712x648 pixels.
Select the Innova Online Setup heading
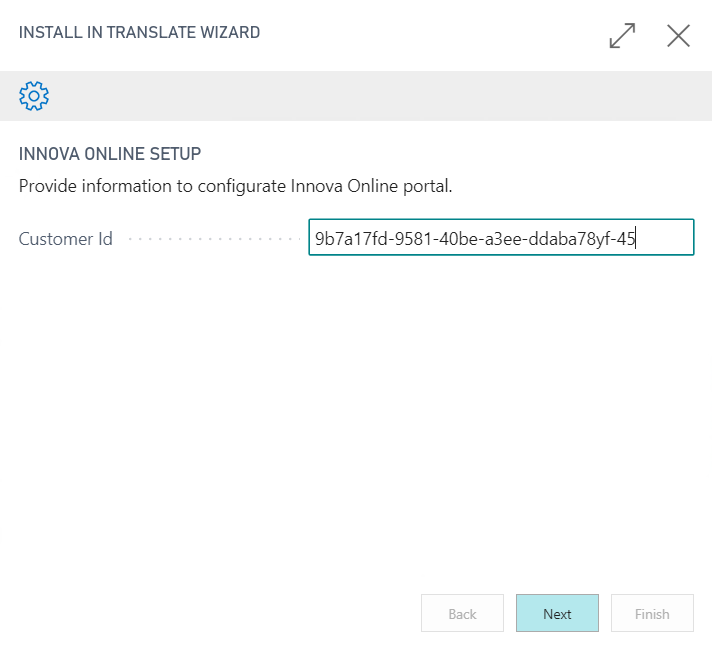click(x=110, y=154)
